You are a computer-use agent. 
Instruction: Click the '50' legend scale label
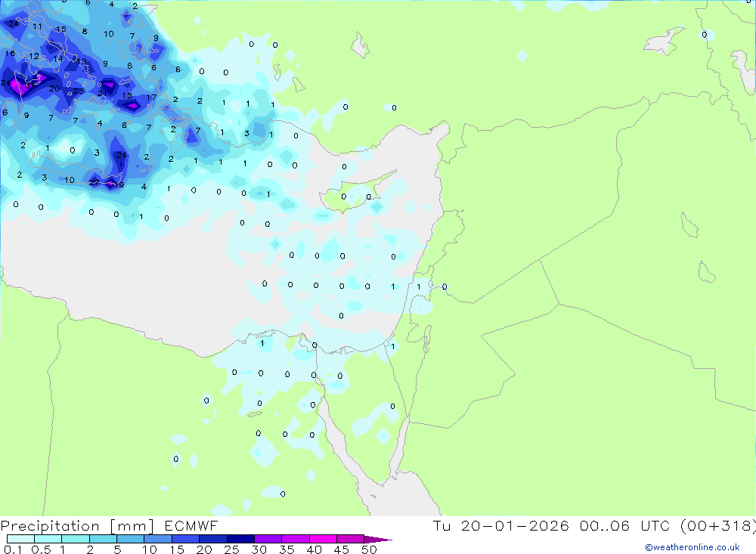pos(369,549)
